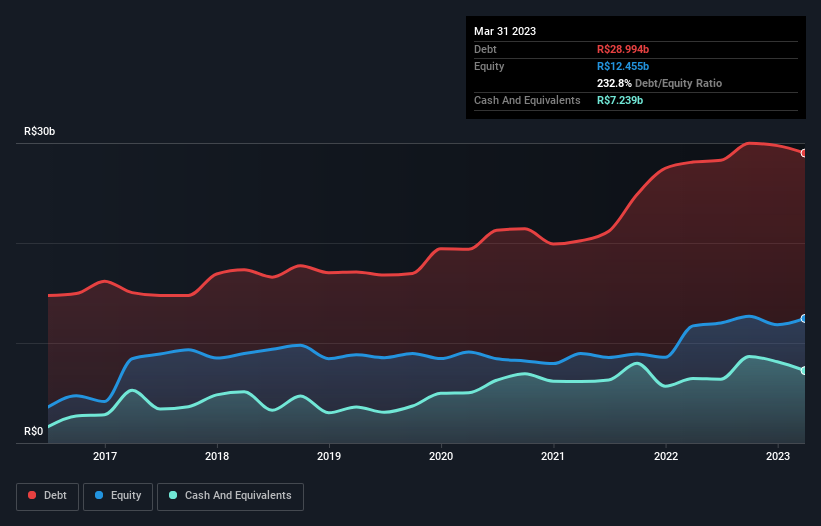Click the R$28.994b debt value
The image size is (821, 526).
[623, 49]
